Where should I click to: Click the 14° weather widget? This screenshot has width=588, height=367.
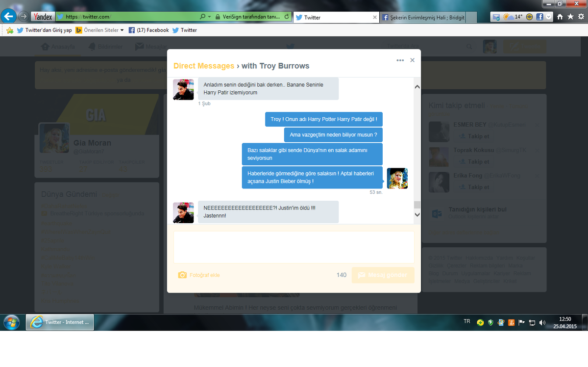click(x=513, y=17)
